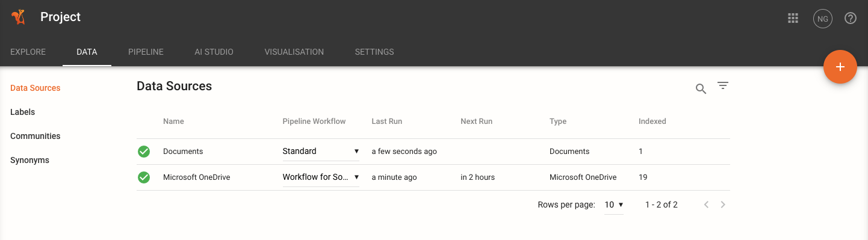Open OneDrive pipeline workflow dropdown
868x240 pixels.
coord(321,177)
